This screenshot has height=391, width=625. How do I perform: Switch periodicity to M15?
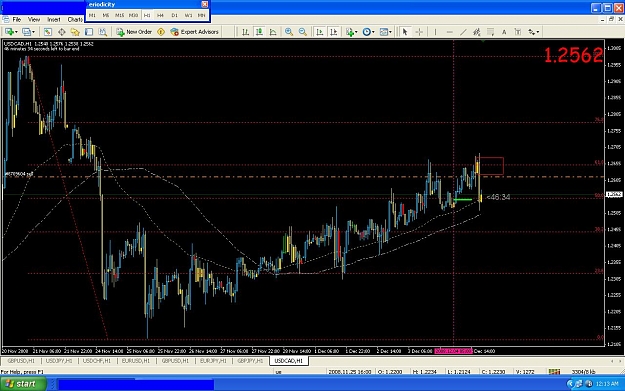120,15
